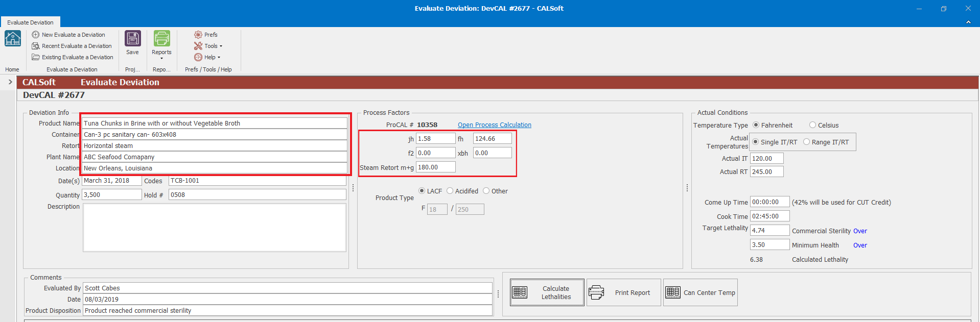The width and height of the screenshot is (980, 322).
Task: Edit the Plant Name field
Action: [x=215, y=157]
